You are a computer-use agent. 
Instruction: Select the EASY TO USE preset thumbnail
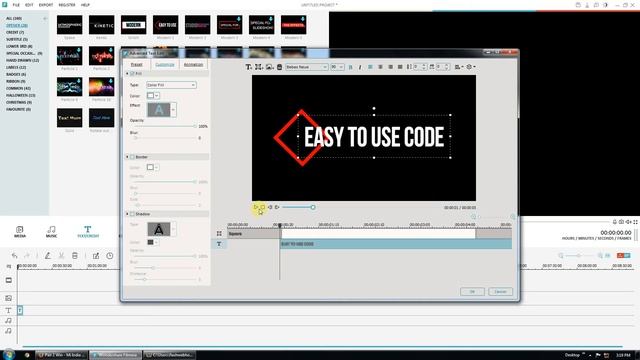tap(165, 25)
